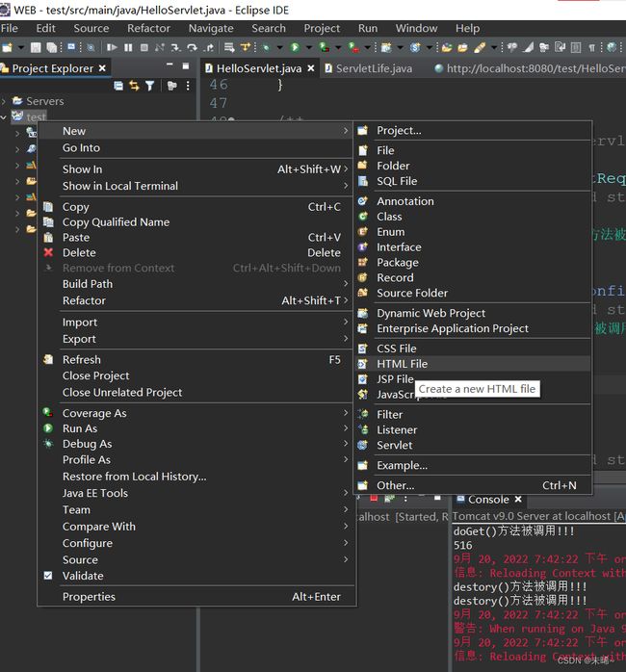
Task: Expand the Run As submenu arrow
Action: (x=346, y=427)
